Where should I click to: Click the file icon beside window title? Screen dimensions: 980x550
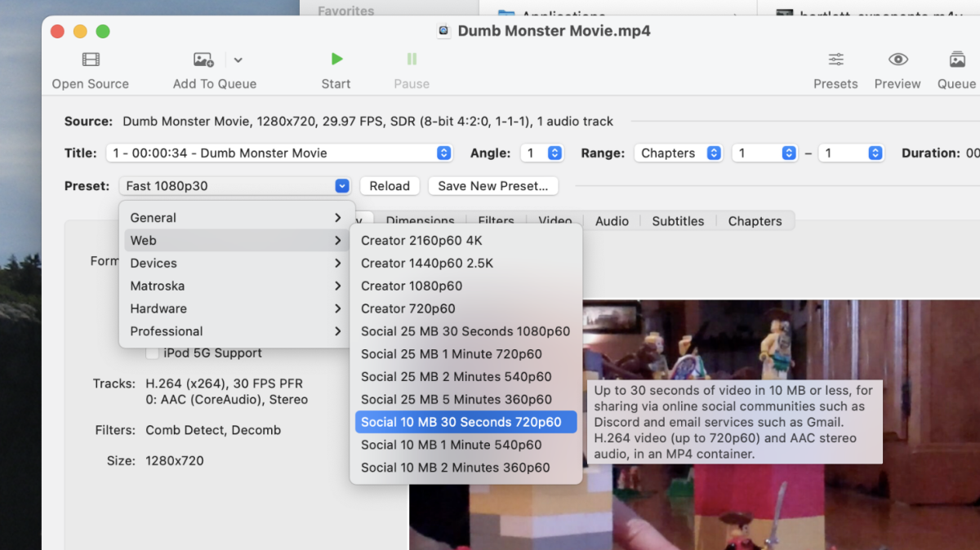tap(443, 31)
